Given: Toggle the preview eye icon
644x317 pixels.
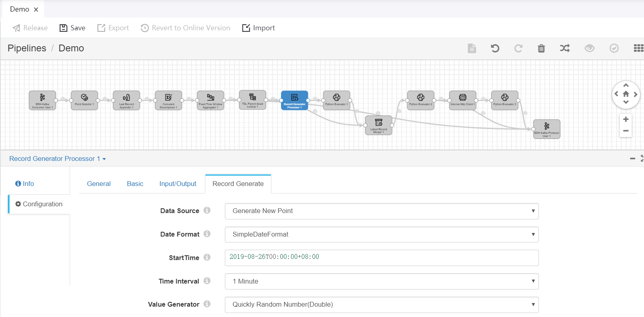Looking at the screenshot, I should [x=589, y=48].
